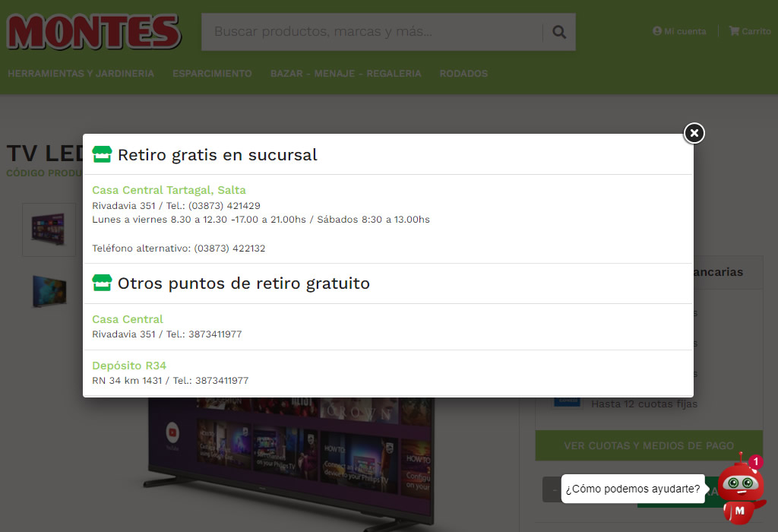Browse the "BAZAR - MENAJE - REGALERIA" menu
Viewport: 778px width, 532px height.
click(x=346, y=74)
